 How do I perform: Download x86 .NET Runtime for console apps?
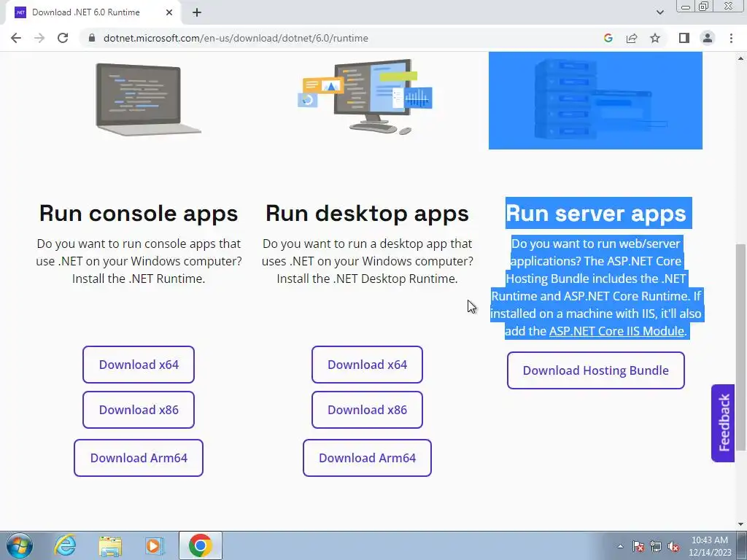point(139,410)
